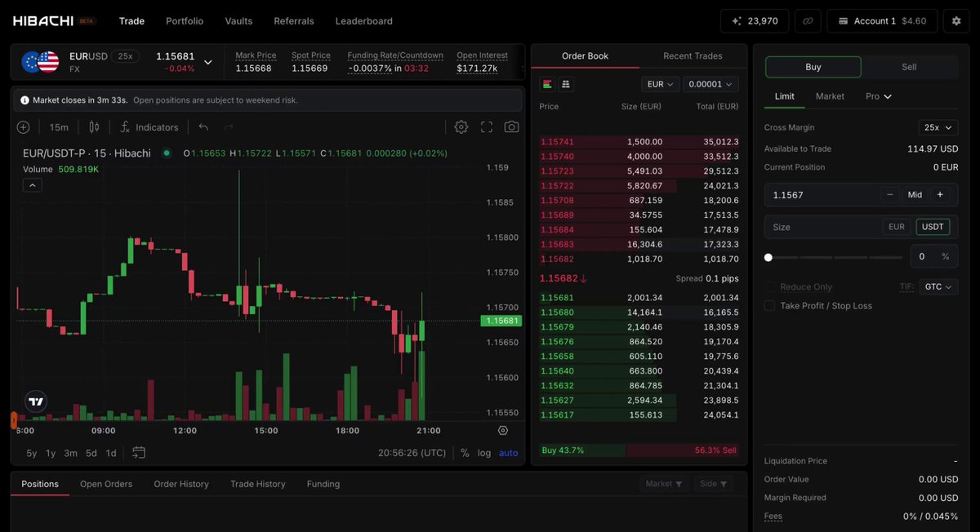Viewport: 980px width, 532px height.
Task: Open the Cross Margin 25x leverage dropdown
Action: [x=938, y=127]
